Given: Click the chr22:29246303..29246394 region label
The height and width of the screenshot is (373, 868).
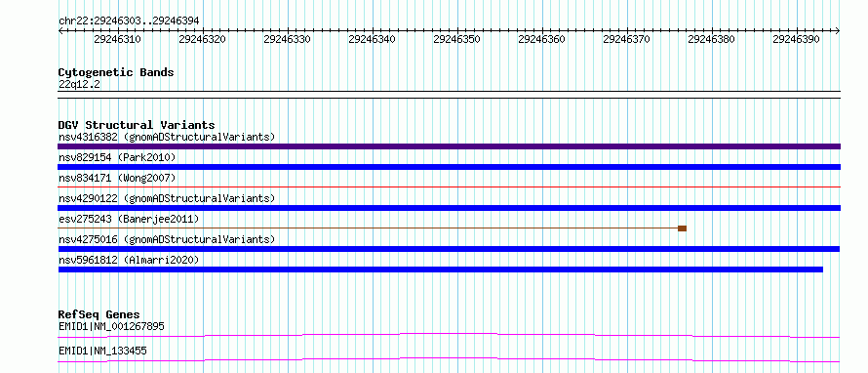Looking at the screenshot, I should pos(129,21).
